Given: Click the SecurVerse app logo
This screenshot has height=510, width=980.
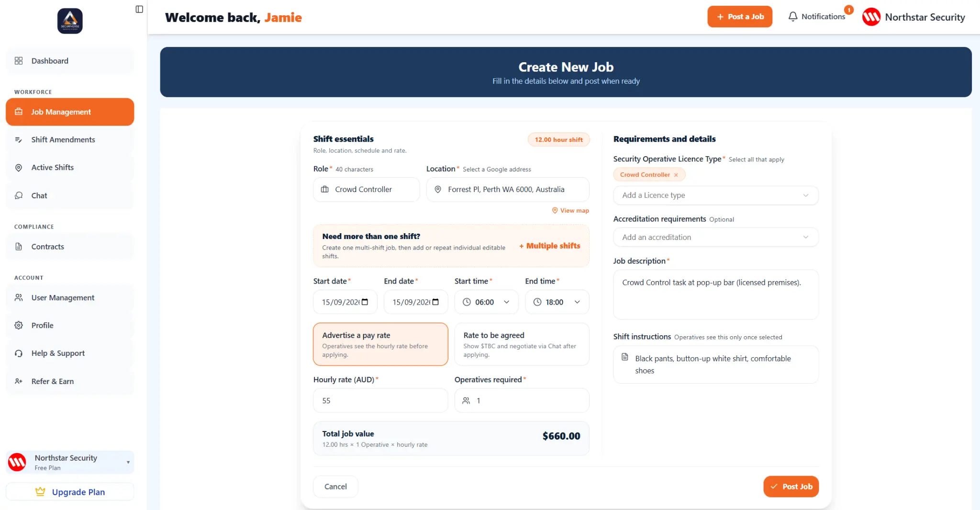Looking at the screenshot, I should 70,21.
